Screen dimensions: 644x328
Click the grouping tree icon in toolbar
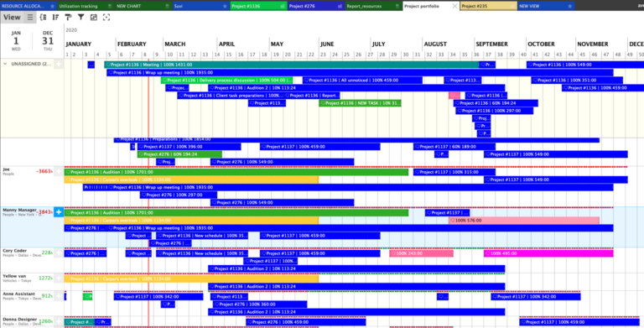click(43, 18)
